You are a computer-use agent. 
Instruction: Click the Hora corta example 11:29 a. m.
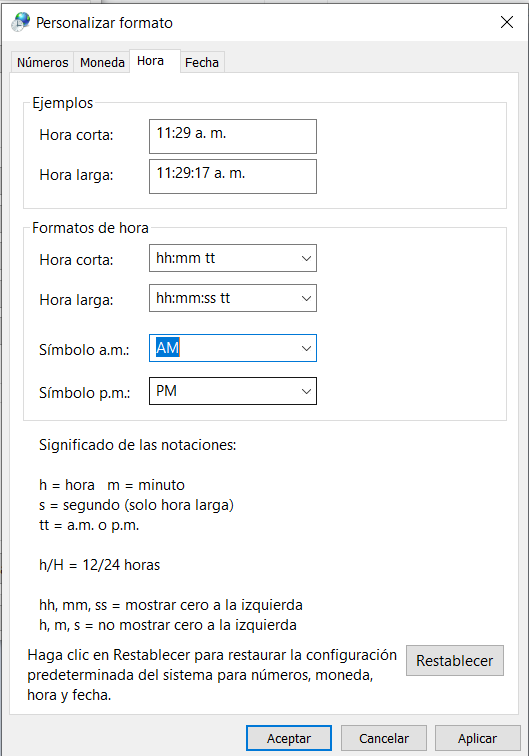click(233, 136)
